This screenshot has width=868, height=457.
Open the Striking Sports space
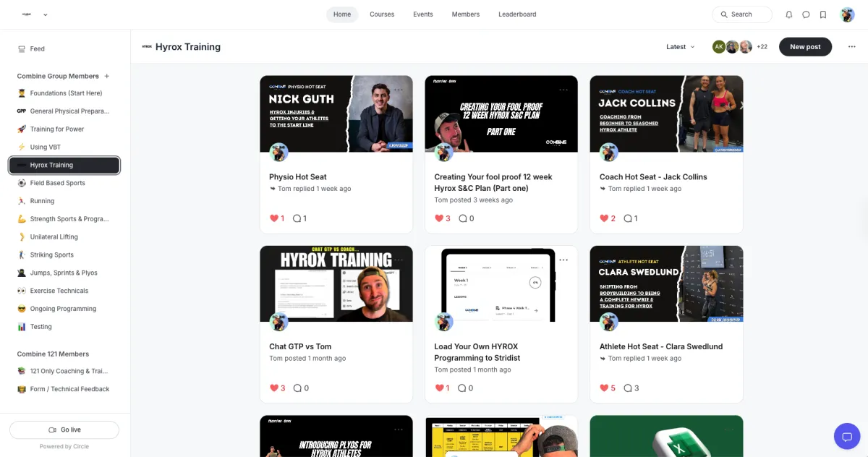(65, 255)
